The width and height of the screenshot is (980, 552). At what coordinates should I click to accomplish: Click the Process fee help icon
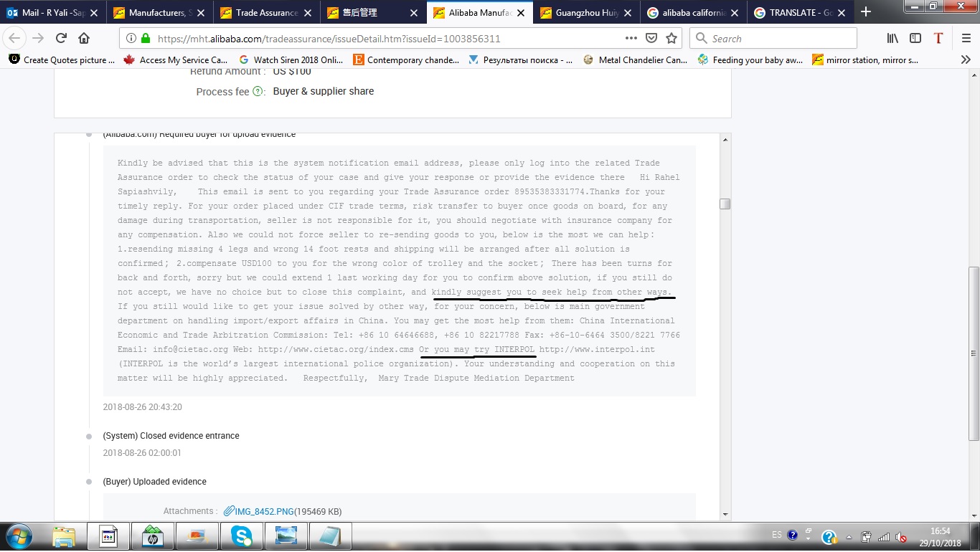click(258, 92)
